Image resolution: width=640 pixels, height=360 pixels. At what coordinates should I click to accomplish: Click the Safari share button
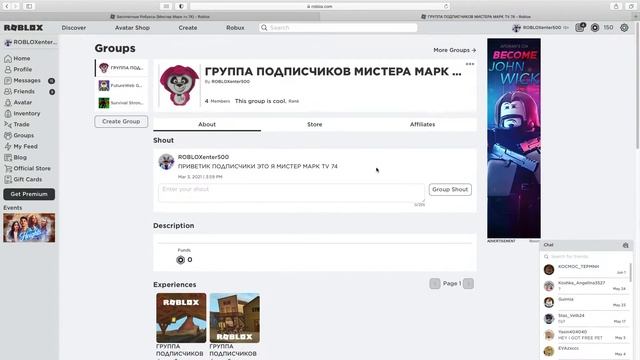tap(616, 6)
